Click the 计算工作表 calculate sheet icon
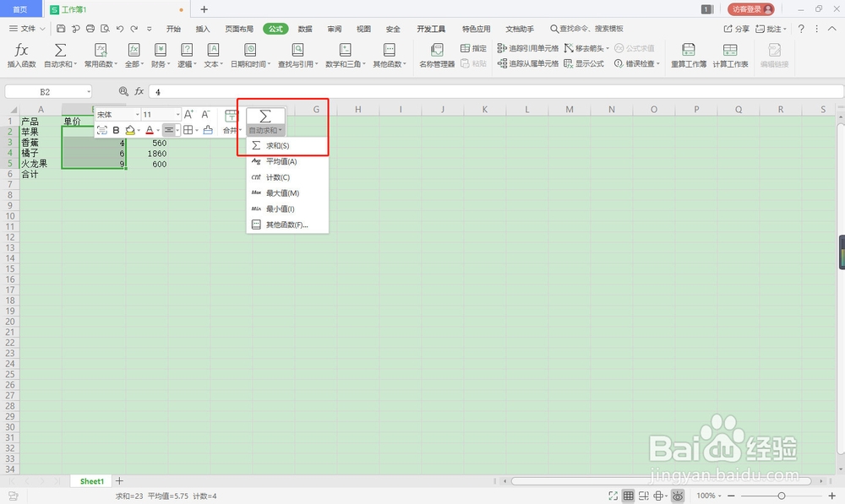845x504 pixels. 730,50
